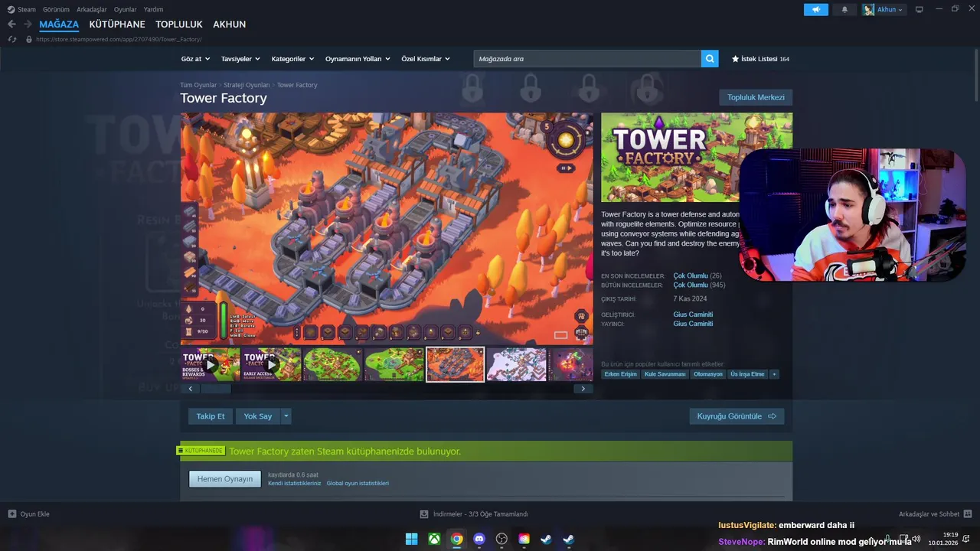This screenshot has width=980, height=551.
Task: Click the store URL address bar
Action: (119, 39)
